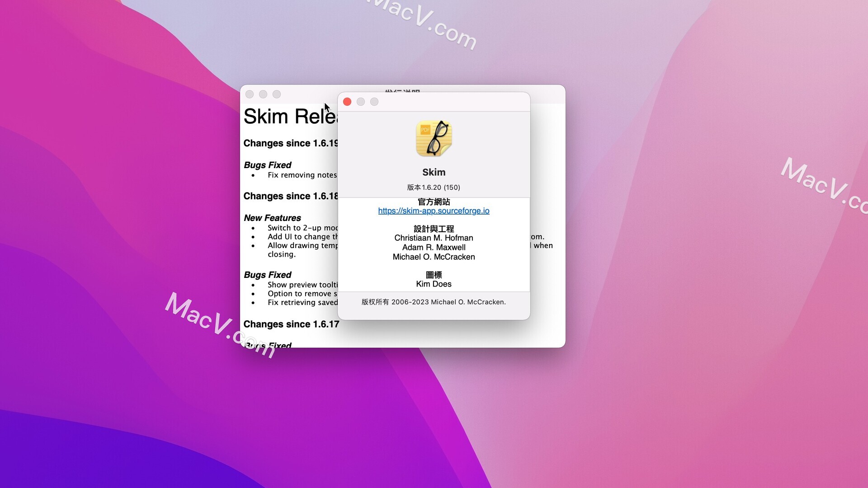Screen dimensions: 868x488
Task: Click the name Christiaan M. Hofman
Action: (434, 238)
